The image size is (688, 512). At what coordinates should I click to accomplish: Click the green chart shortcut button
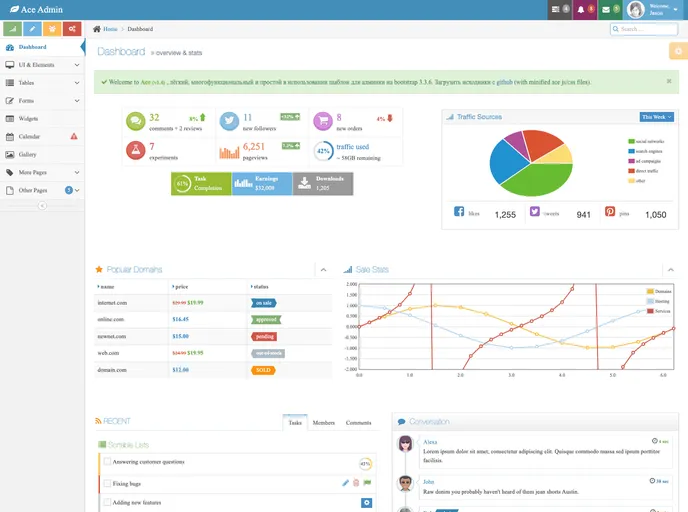click(x=12, y=29)
